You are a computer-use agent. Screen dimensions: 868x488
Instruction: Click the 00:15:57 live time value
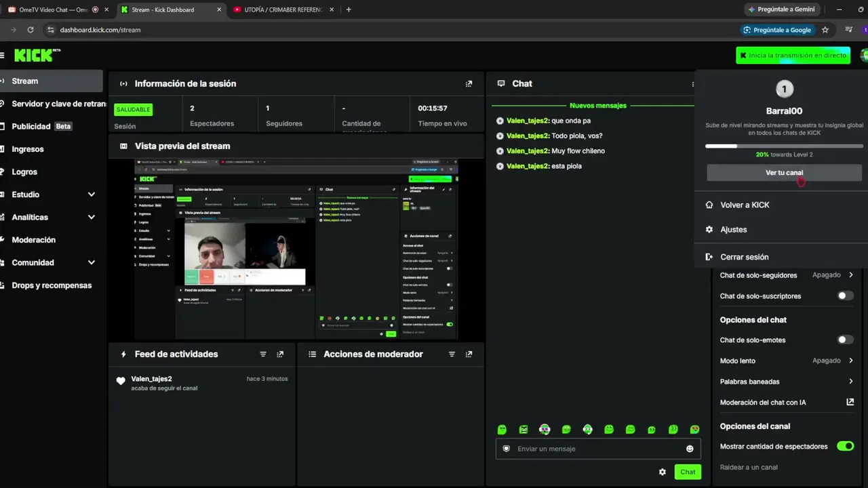pyautogui.click(x=433, y=108)
